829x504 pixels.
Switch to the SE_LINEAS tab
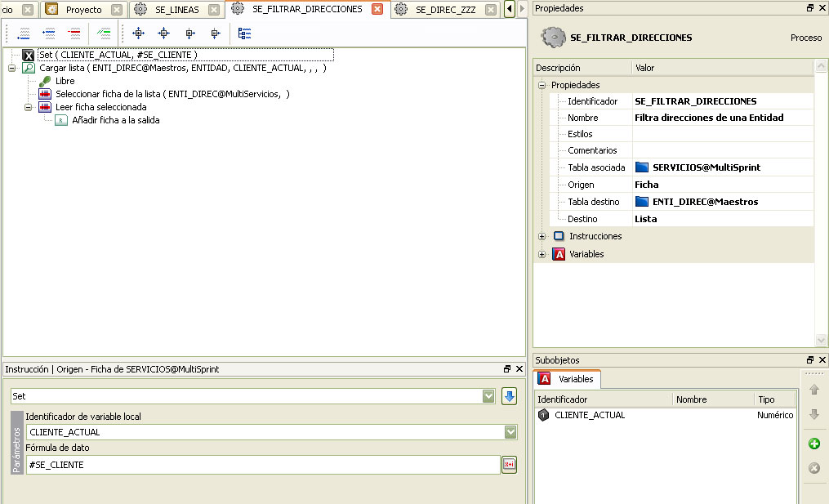(x=176, y=10)
